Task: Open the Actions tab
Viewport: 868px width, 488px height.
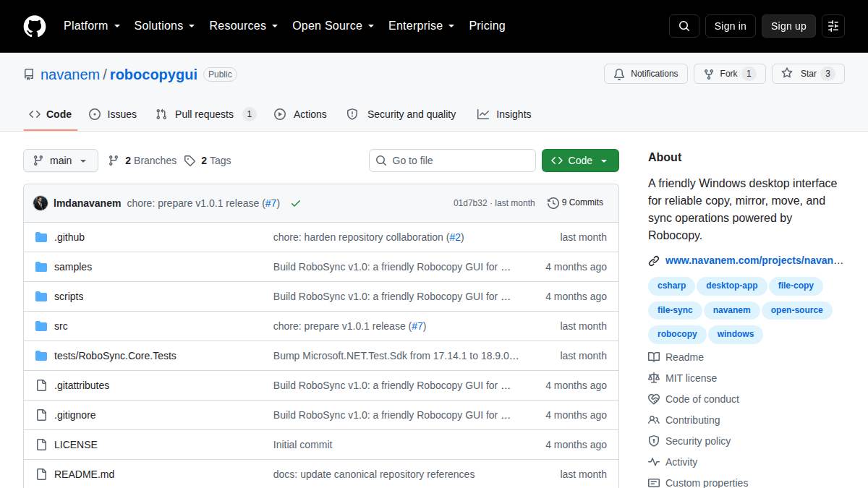Action: point(300,114)
